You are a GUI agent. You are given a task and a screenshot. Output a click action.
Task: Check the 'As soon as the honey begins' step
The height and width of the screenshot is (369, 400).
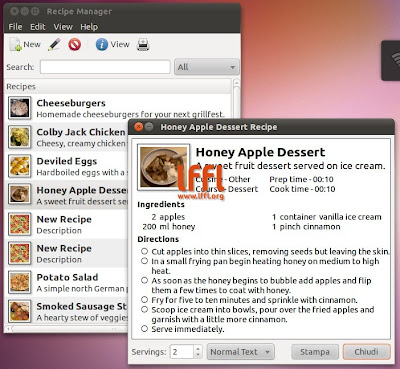point(144,280)
